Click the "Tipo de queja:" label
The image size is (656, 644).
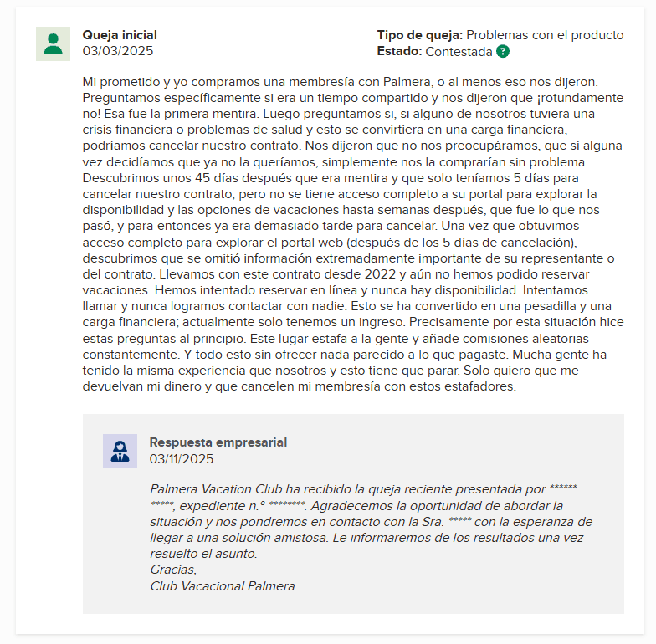point(419,35)
